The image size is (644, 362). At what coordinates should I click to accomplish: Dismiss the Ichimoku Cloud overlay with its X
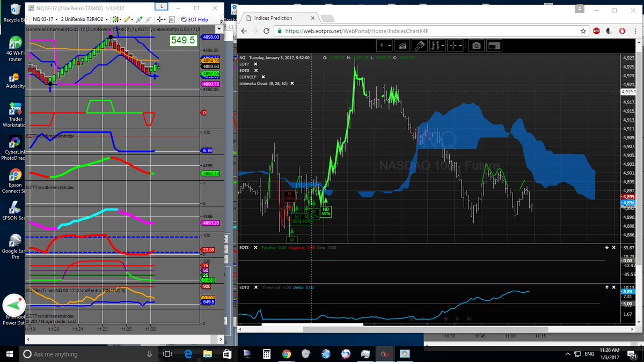point(292,84)
